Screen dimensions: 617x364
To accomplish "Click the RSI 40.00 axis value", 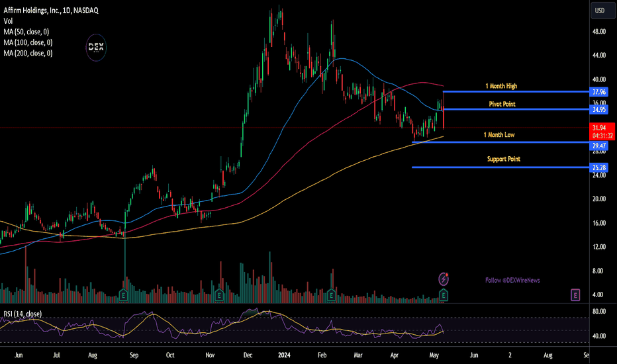I will [x=599, y=336].
